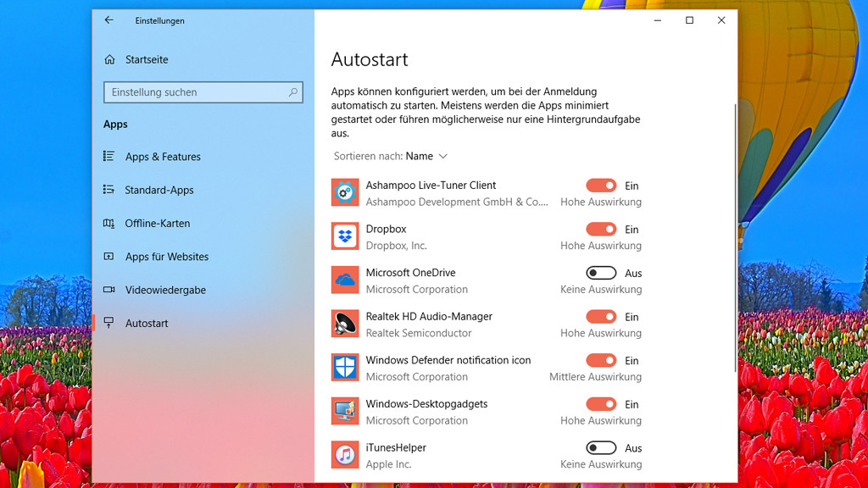
Task: Click the Windows-Desktopgadgets app icon
Action: pyautogui.click(x=345, y=411)
